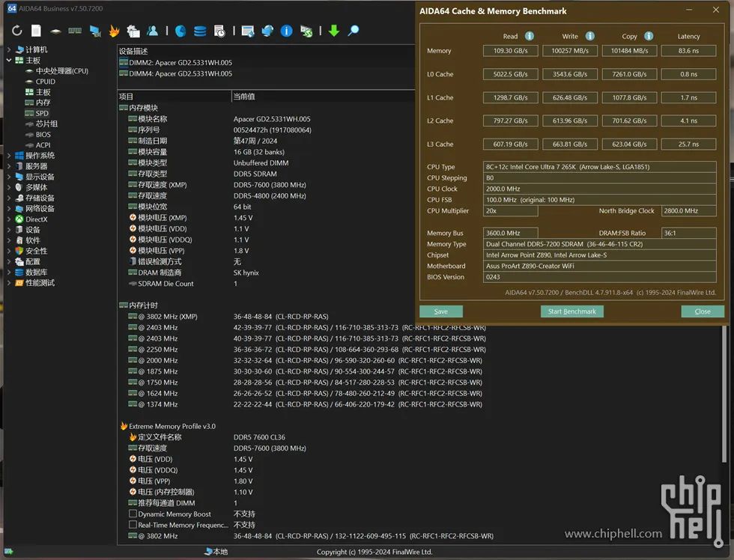Collapse the 主板 top-level tree node
The height and width of the screenshot is (560, 734).
click(9, 60)
